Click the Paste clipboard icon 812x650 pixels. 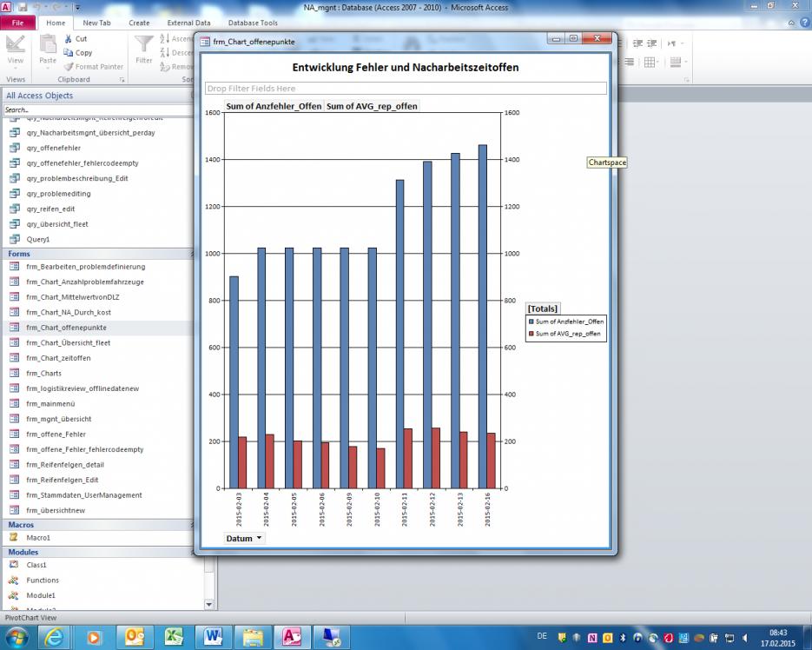[x=48, y=43]
